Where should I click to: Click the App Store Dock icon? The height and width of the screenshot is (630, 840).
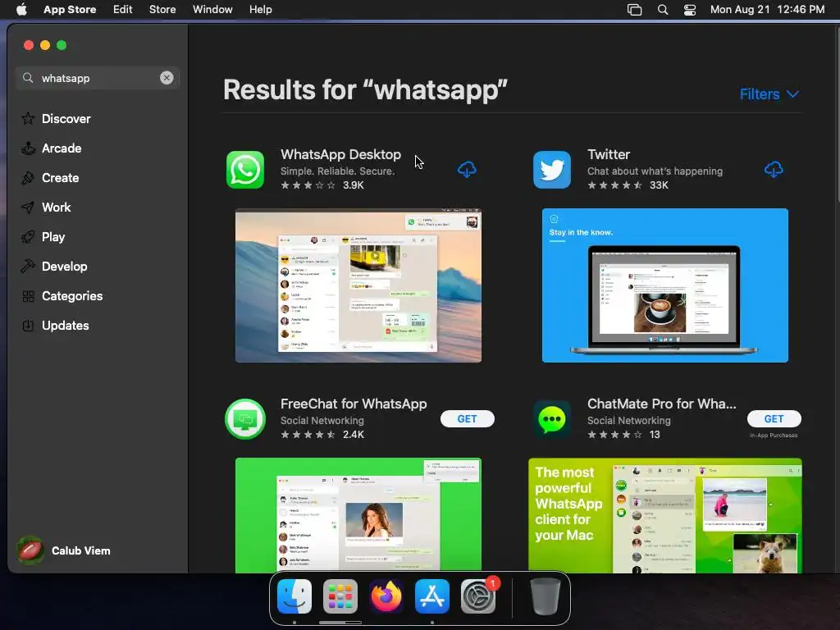pyautogui.click(x=432, y=596)
